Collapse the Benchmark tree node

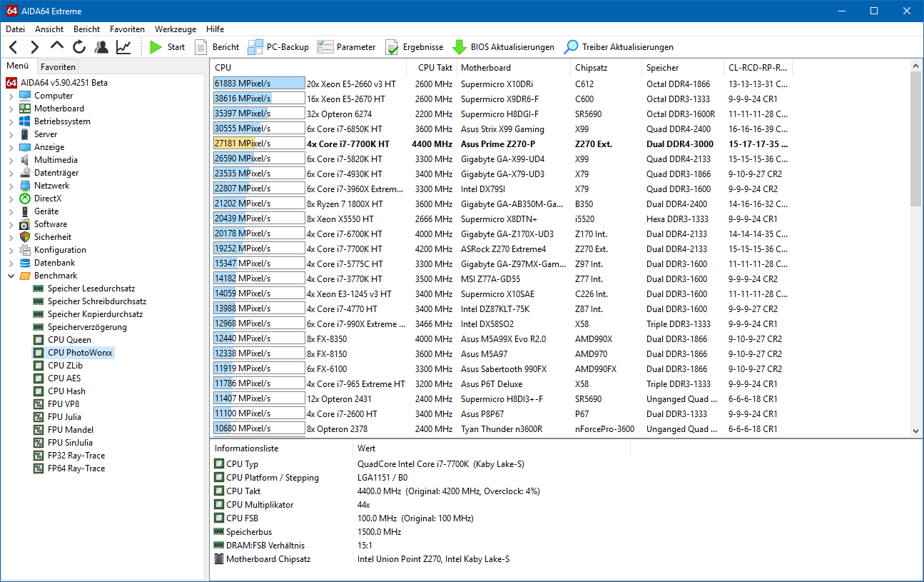pos(11,276)
